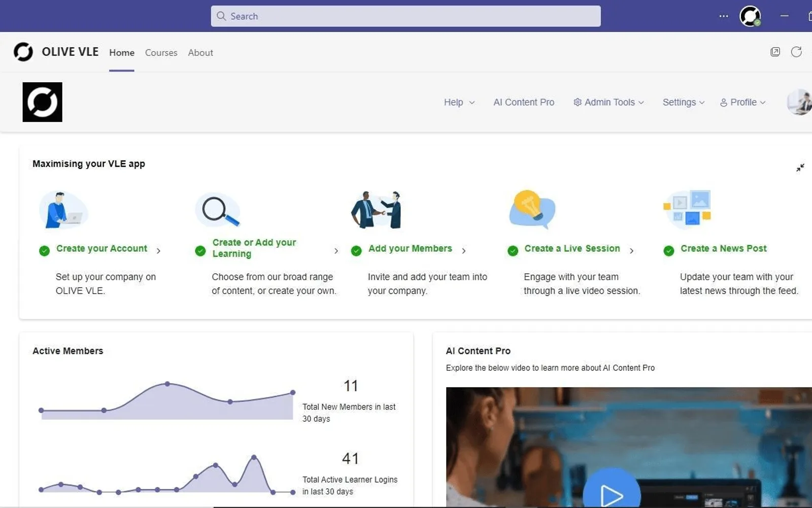This screenshot has width=812, height=508.
Task: Click the green check beside Create a Live Session
Action: [513, 250]
